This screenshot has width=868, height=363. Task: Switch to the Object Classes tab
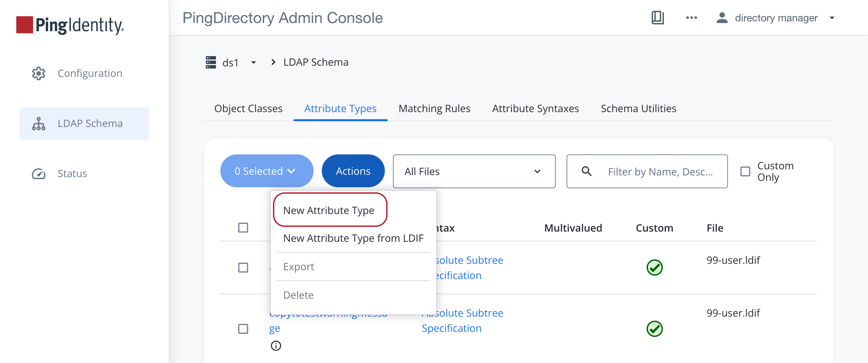pos(248,108)
